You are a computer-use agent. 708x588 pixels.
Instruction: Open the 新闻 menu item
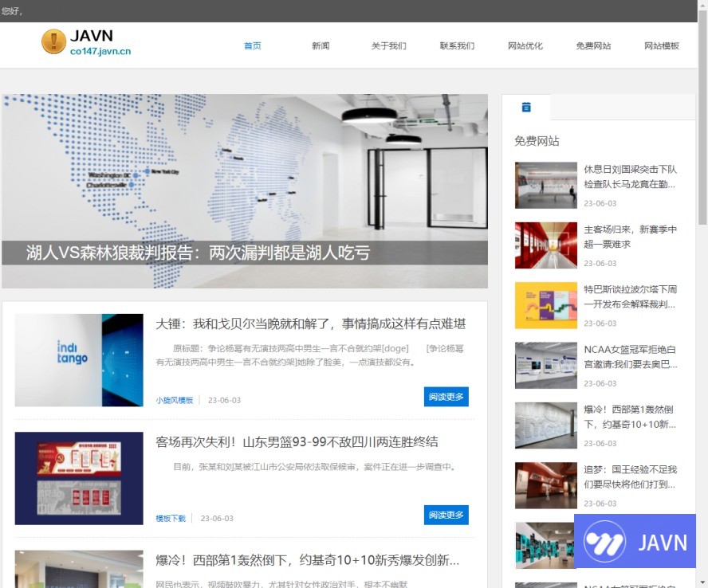pos(321,45)
